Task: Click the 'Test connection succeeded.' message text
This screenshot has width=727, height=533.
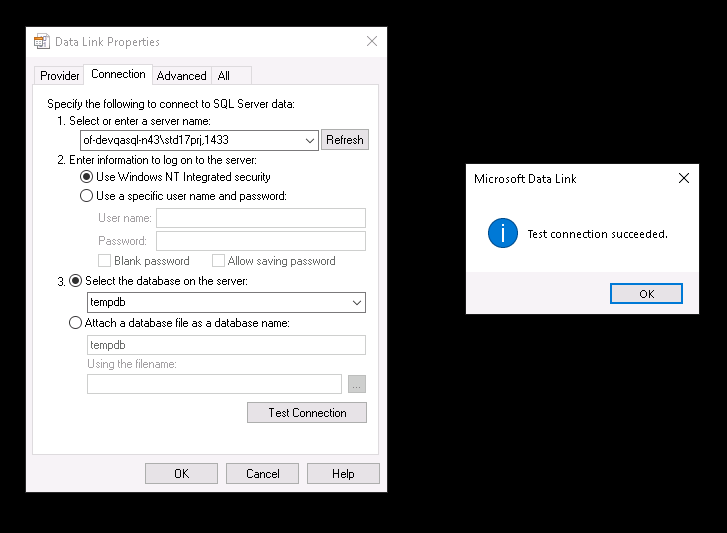Action: 597,234
